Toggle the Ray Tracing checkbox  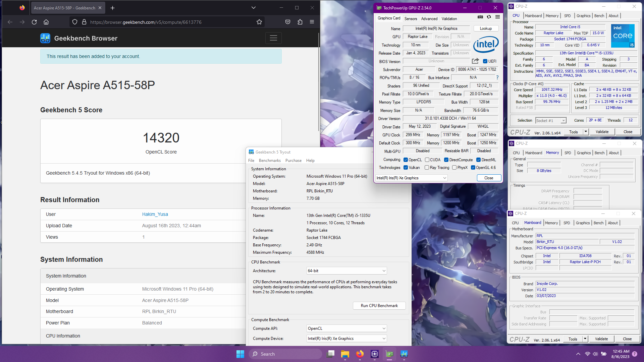point(427,168)
